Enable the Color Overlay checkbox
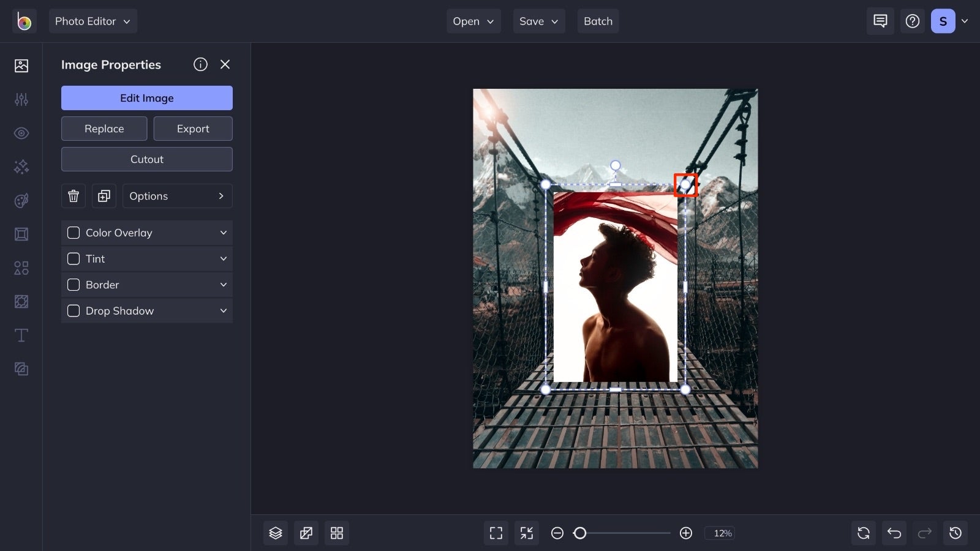980x551 pixels. tap(73, 233)
